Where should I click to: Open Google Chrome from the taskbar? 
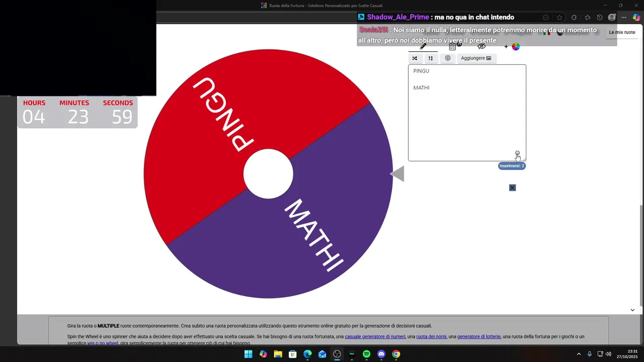tap(396, 354)
